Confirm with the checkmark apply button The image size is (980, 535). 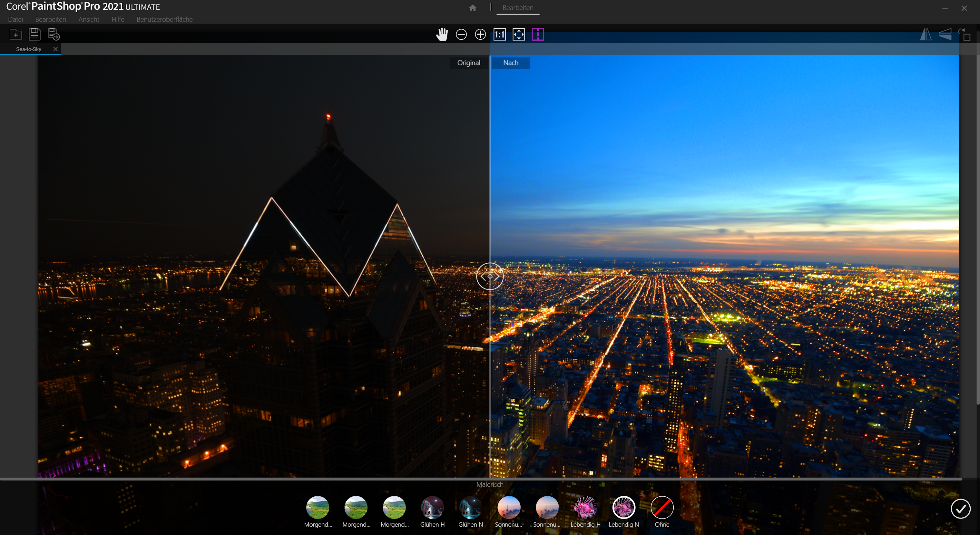click(x=960, y=508)
